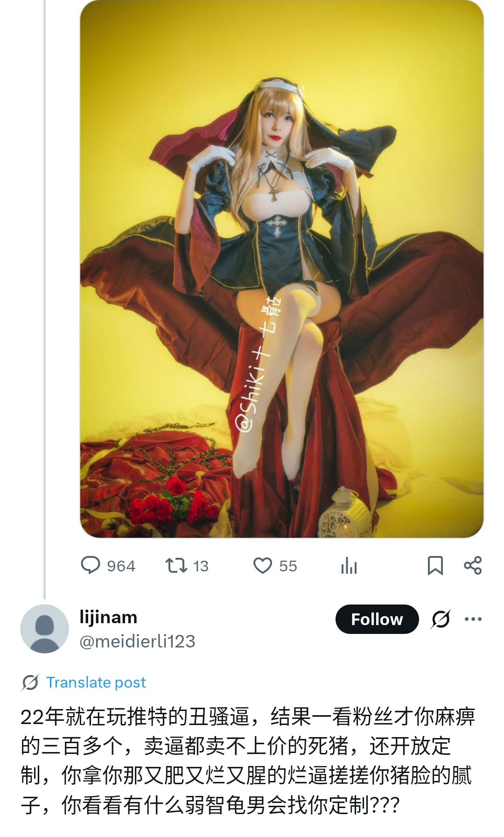
Task: Open the reply's Chinese text body
Action: (247, 761)
